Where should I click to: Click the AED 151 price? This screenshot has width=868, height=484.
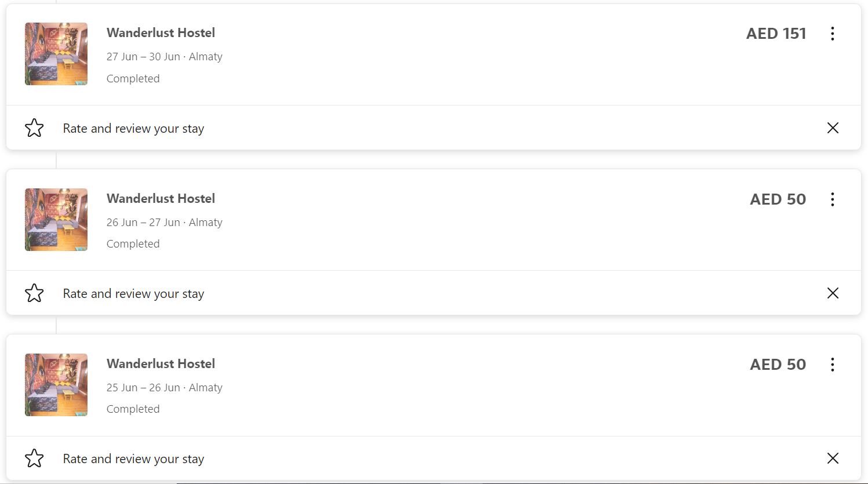pyautogui.click(x=776, y=34)
